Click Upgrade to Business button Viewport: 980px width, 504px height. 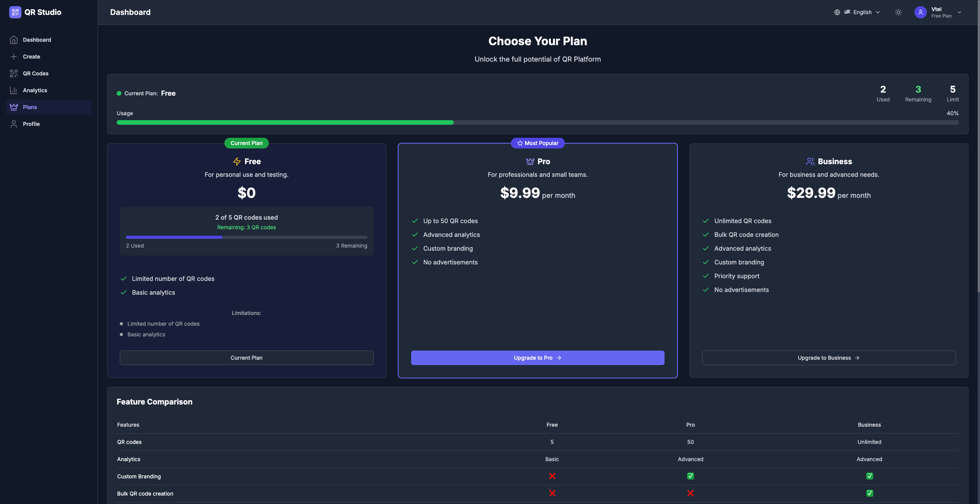[x=828, y=358]
